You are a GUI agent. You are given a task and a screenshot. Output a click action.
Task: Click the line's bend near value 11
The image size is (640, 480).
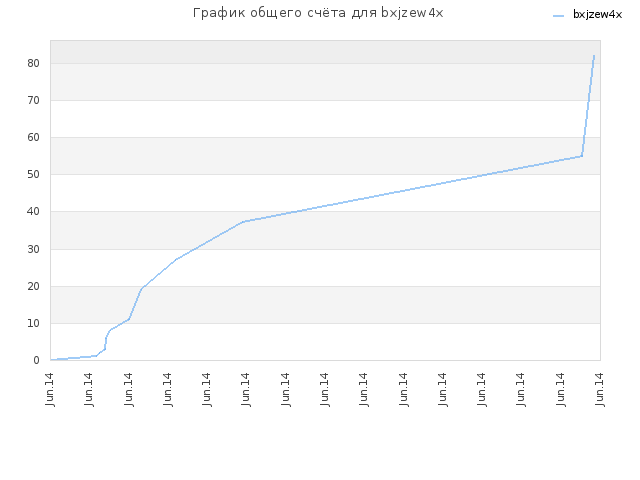pos(129,319)
